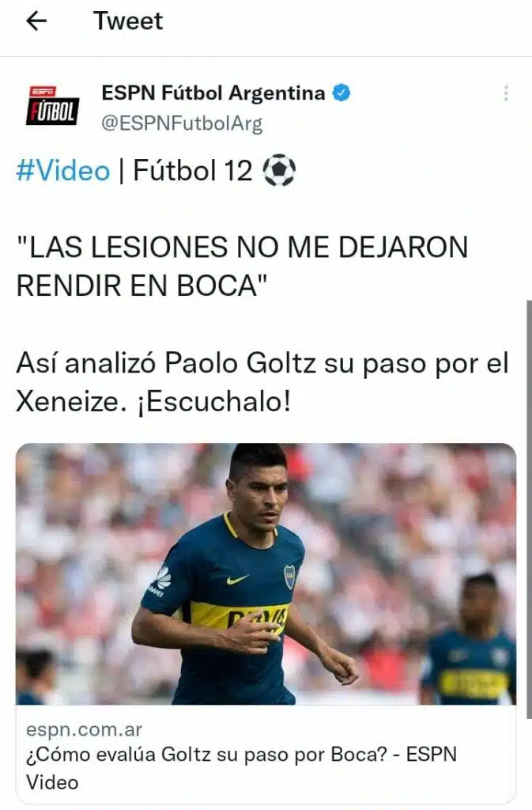The width and height of the screenshot is (532, 810).
Task: Open the tweet's three-dot more menu
Action: 506,93
